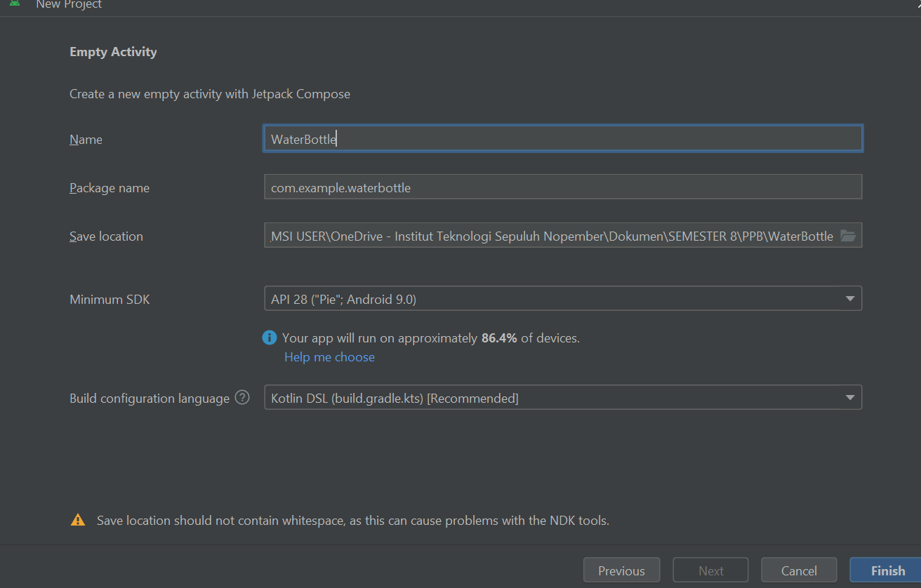The image size is (921, 588).
Task: Click the Build configuration language label
Action: pyautogui.click(x=150, y=399)
